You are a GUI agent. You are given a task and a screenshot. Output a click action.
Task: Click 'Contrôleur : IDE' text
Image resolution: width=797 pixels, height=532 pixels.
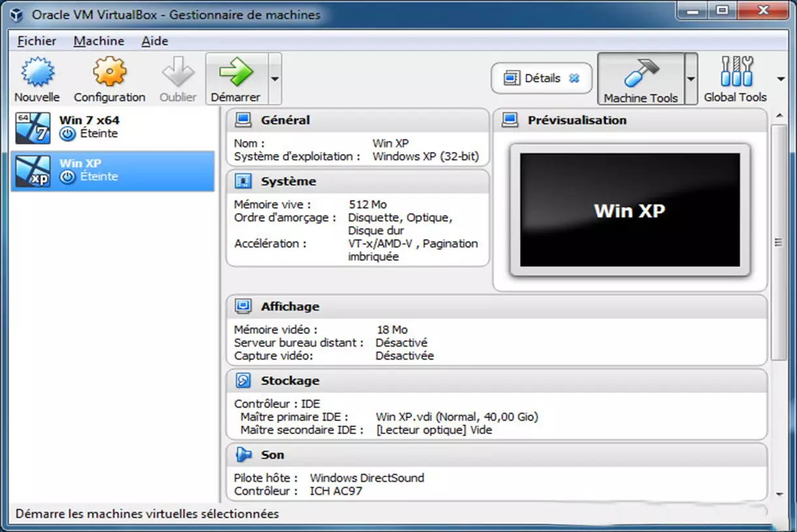[278, 404]
